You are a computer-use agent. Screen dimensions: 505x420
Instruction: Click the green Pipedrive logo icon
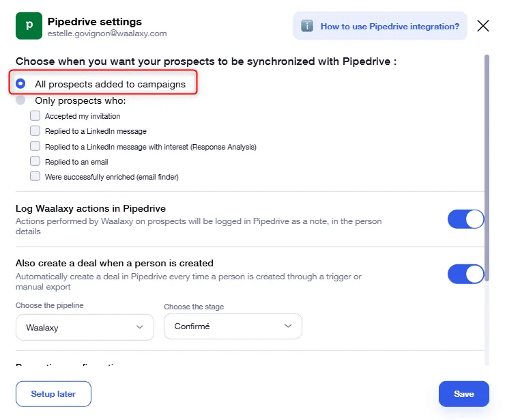tap(29, 26)
